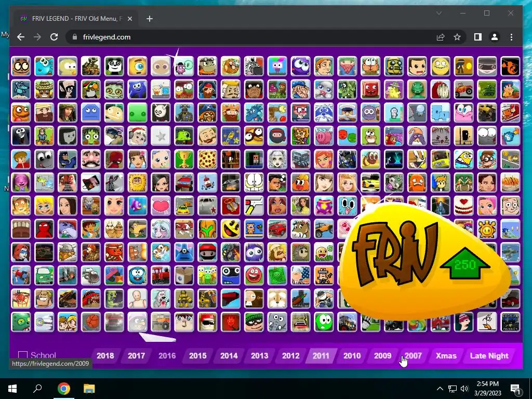Viewport: 532px width, 399px height.
Task: Go to the 2014 menu tab
Action: click(x=229, y=355)
